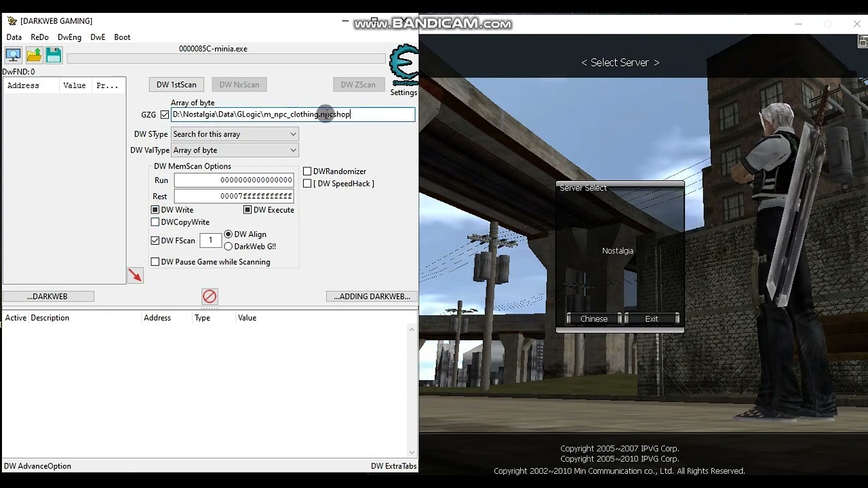Click the red arrow add-address icon

(135, 275)
